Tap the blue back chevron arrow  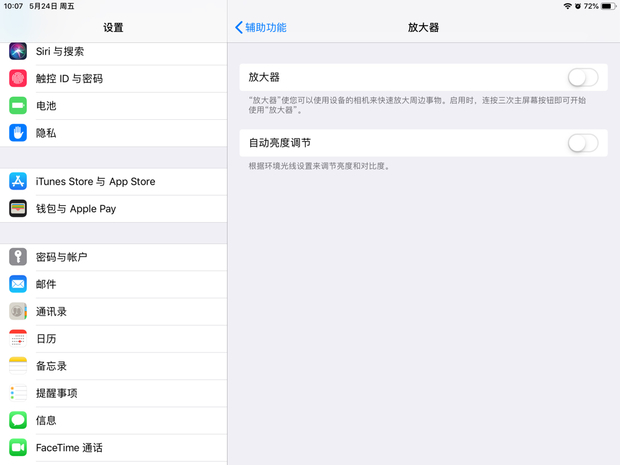pyautogui.click(x=239, y=27)
